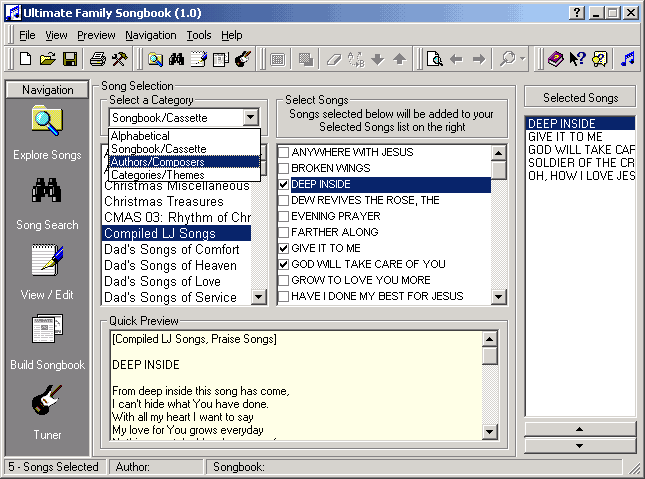Click the New file toolbar icon
The width and height of the screenshot is (645, 479).
(x=26, y=59)
